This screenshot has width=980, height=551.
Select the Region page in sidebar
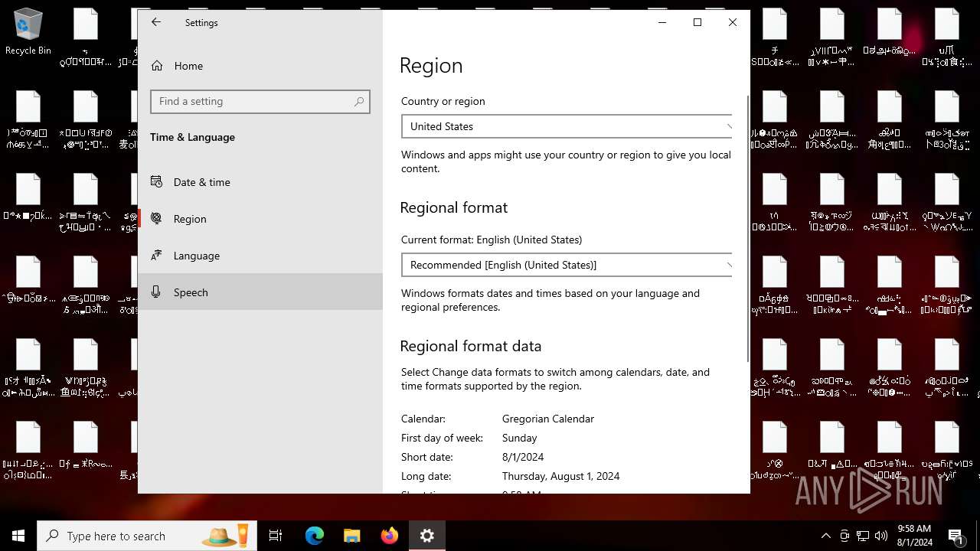pyautogui.click(x=260, y=219)
